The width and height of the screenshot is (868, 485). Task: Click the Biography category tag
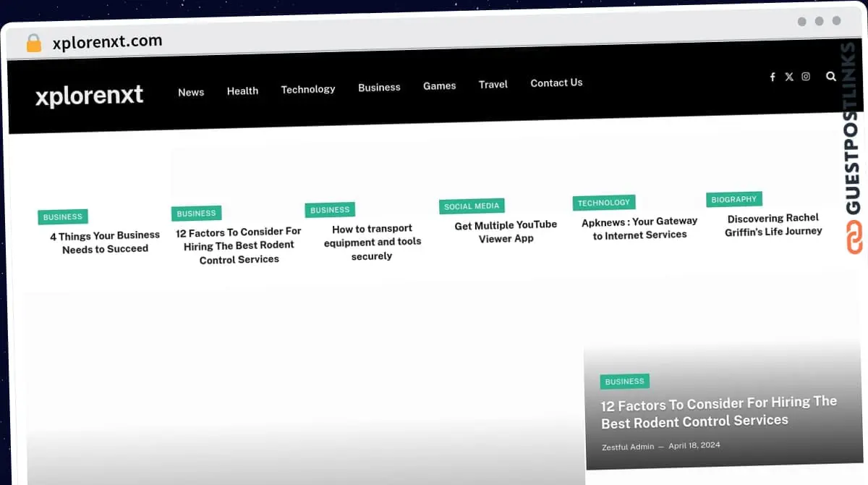(734, 199)
